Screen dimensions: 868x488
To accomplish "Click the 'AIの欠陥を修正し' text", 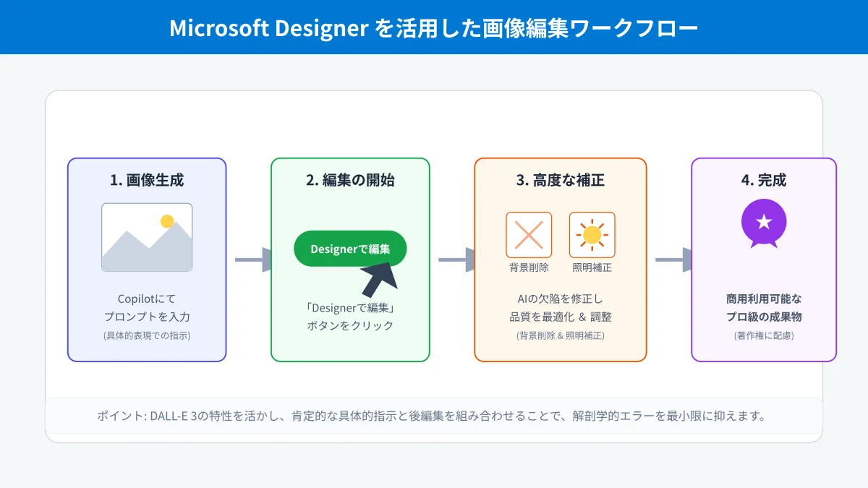I will click(561, 299).
